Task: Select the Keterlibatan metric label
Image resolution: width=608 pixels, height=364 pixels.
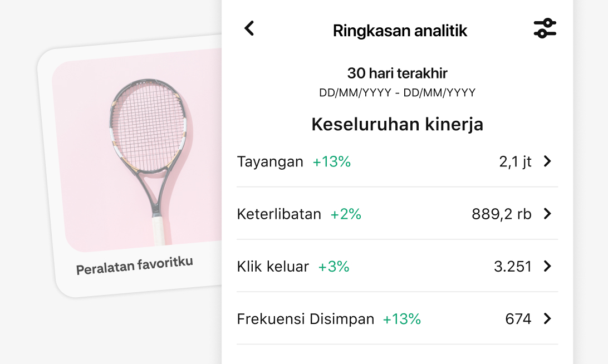Action: (279, 214)
